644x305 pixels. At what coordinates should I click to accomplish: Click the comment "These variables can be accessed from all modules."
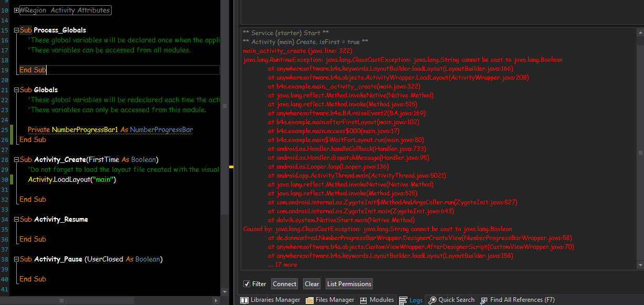(109, 50)
